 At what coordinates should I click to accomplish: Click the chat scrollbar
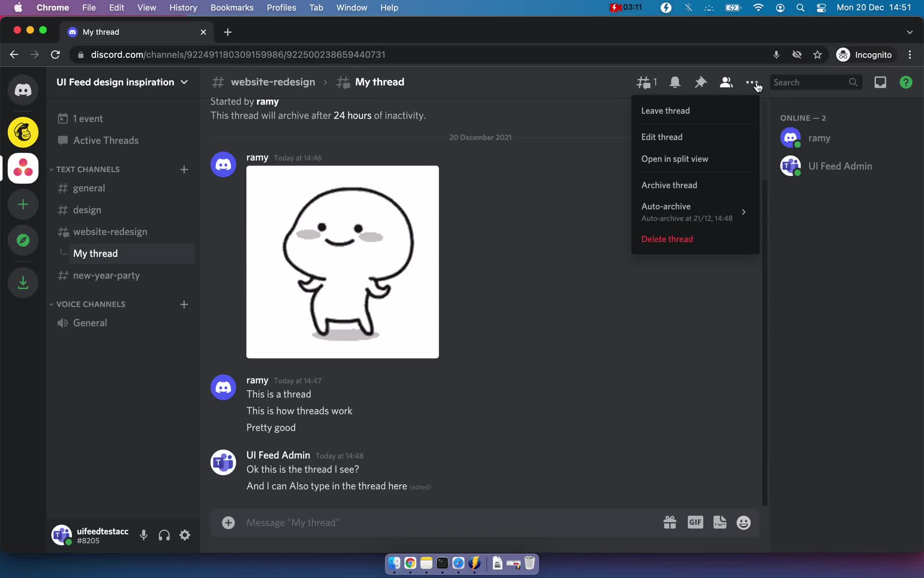[765, 342]
